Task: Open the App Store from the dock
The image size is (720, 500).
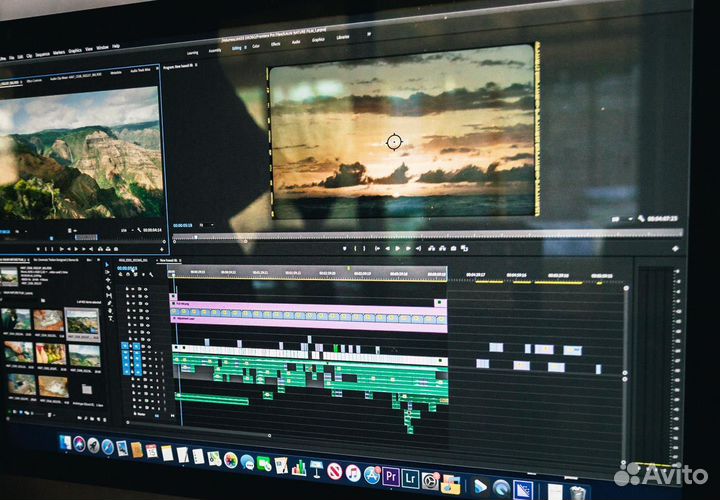Action: point(372,475)
